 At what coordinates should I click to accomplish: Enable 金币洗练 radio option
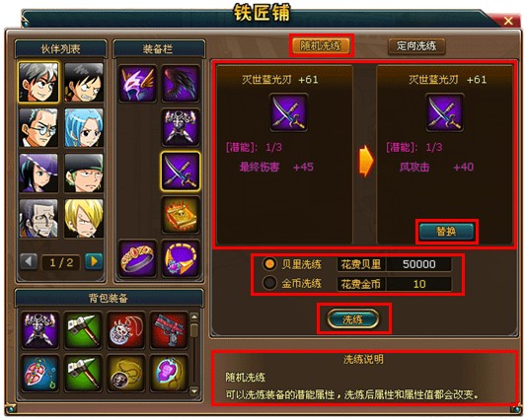tap(269, 283)
